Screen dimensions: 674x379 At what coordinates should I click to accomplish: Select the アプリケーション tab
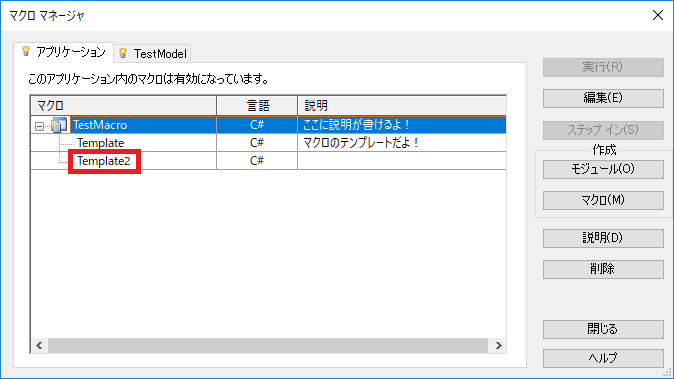click(64, 52)
